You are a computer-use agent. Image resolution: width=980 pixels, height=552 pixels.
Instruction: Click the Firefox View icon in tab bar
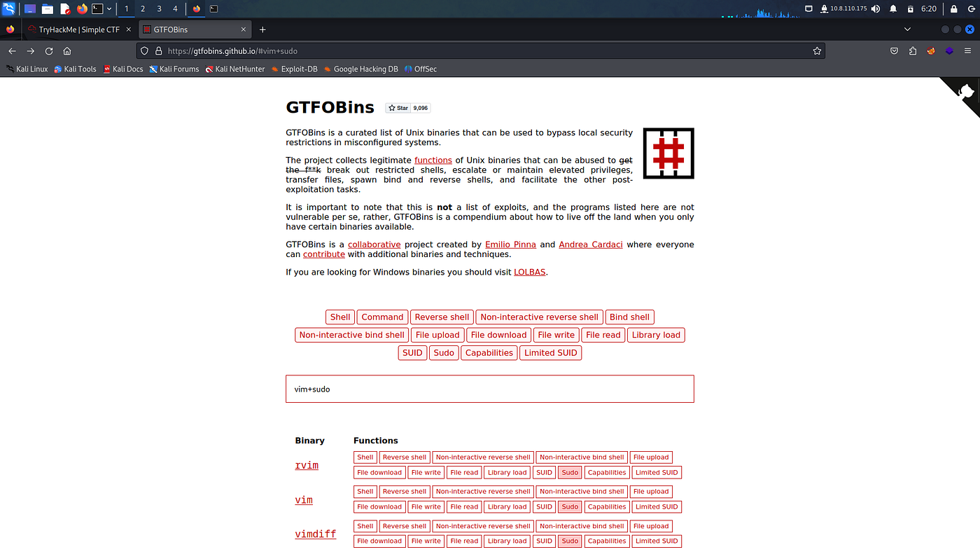click(x=10, y=29)
